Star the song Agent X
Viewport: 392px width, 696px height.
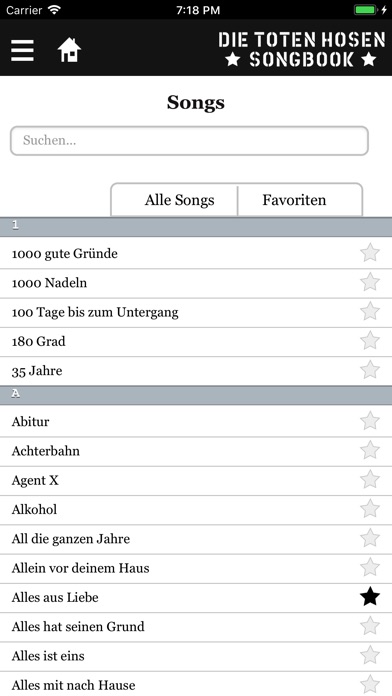tap(370, 480)
